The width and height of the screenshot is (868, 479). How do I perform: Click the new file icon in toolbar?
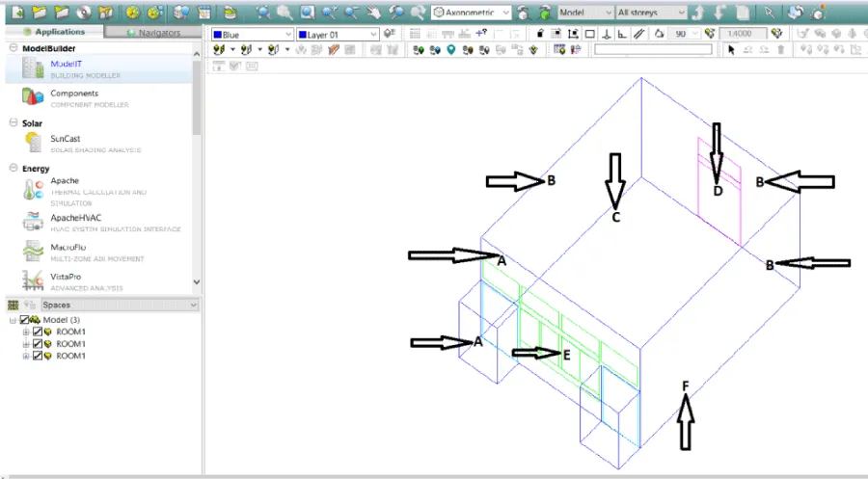point(15,13)
